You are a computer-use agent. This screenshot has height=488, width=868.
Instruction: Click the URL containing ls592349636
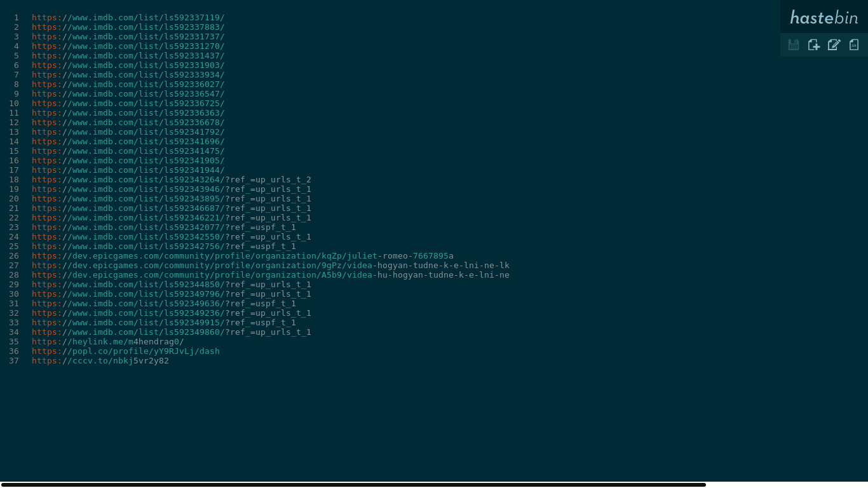pos(164,304)
